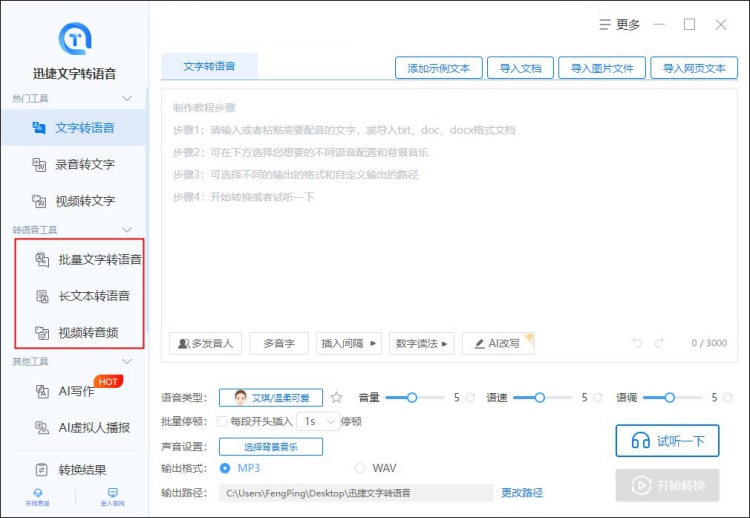
Task: Click the AI写作 sidebar icon
Action: tap(42, 391)
